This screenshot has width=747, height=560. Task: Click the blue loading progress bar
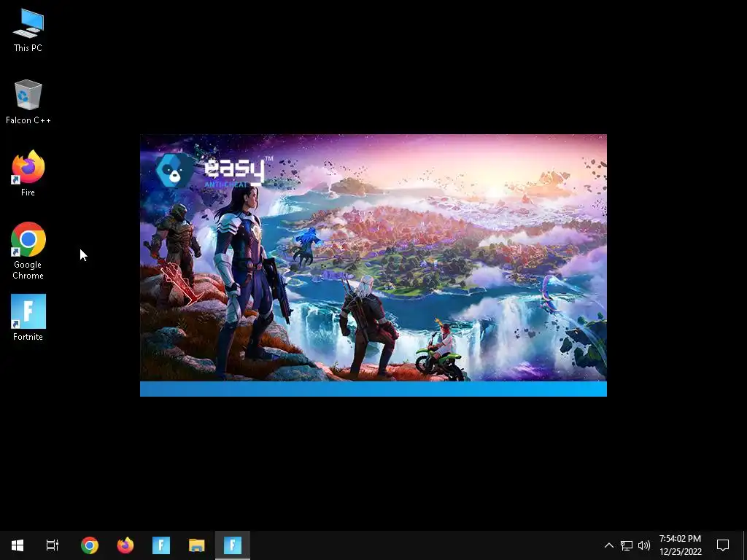373,389
